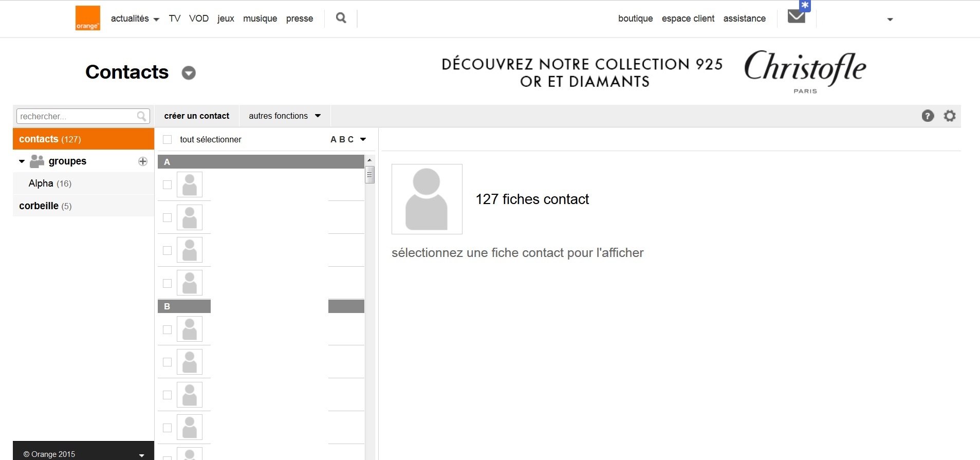Image resolution: width=980 pixels, height=460 pixels.
Task: Open the actualités dropdown
Action: click(135, 19)
